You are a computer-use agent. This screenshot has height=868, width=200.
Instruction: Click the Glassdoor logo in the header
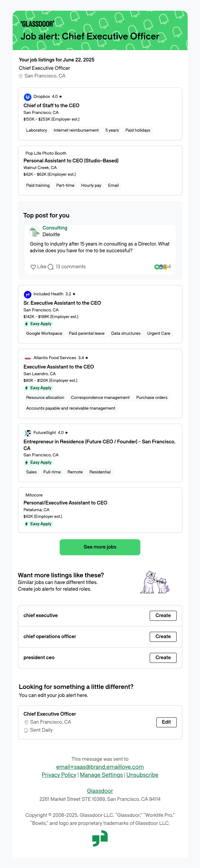click(x=37, y=24)
